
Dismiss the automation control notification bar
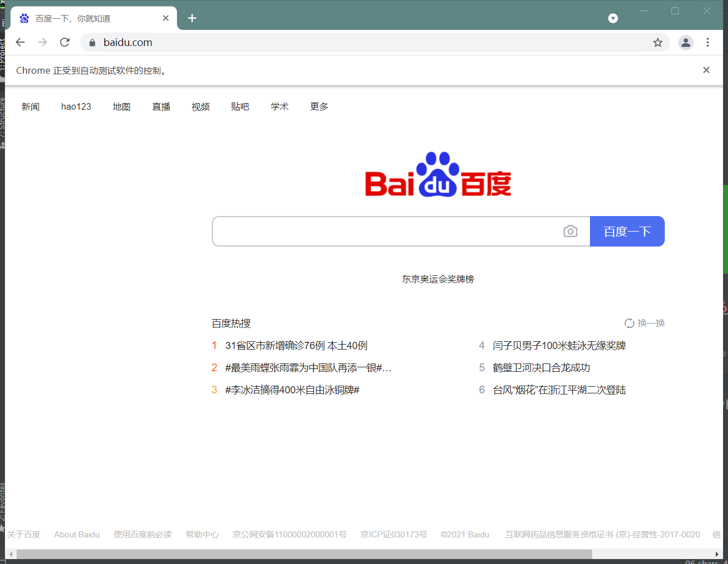706,70
